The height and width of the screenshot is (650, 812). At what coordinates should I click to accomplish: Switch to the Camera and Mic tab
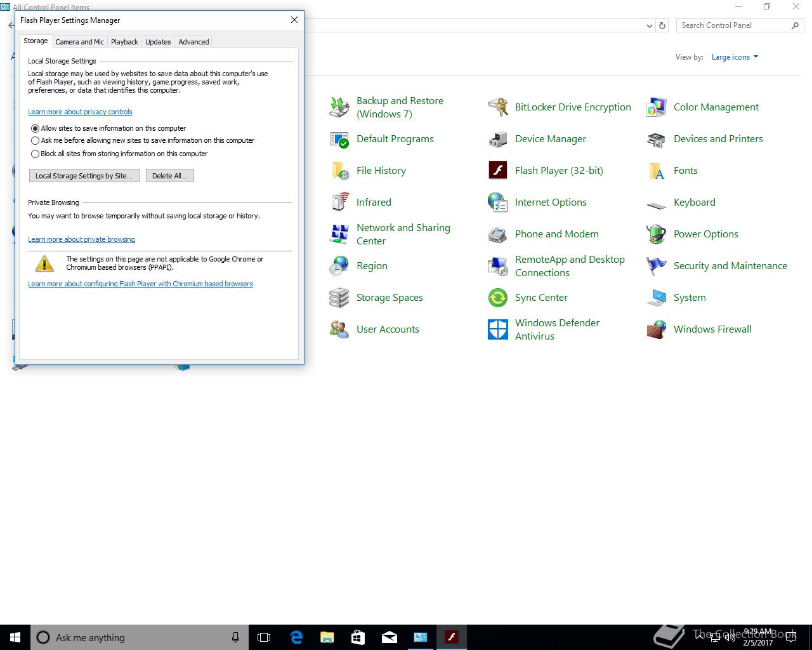point(79,42)
